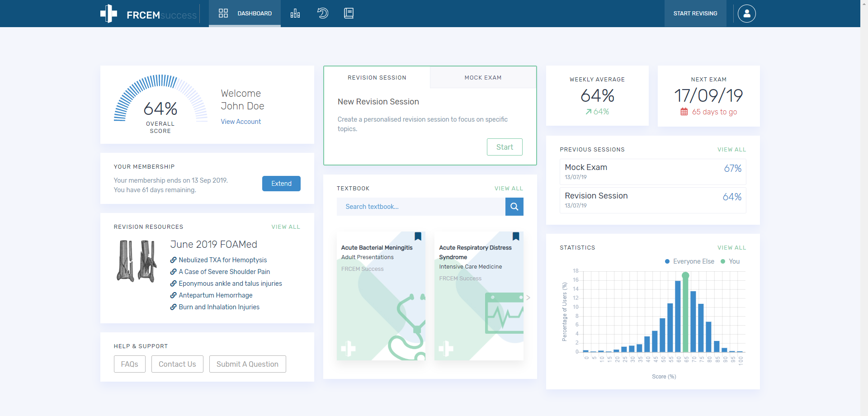Click the calendar icon under Next Exam
This screenshot has width=868, height=416.
coord(684,112)
